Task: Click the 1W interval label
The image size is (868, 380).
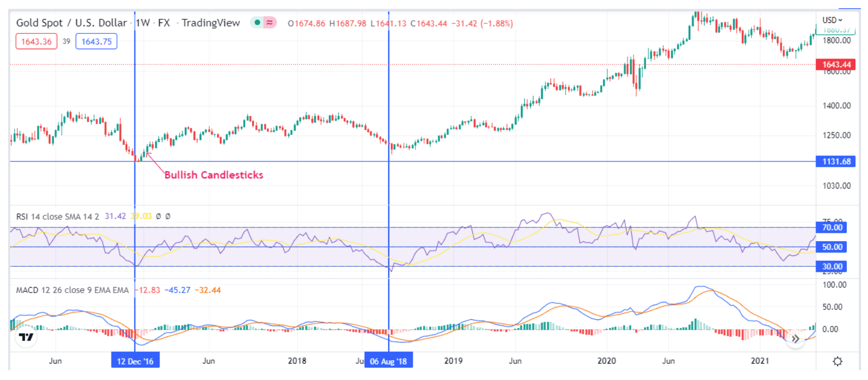Action: pyautogui.click(x=143, y=23)
